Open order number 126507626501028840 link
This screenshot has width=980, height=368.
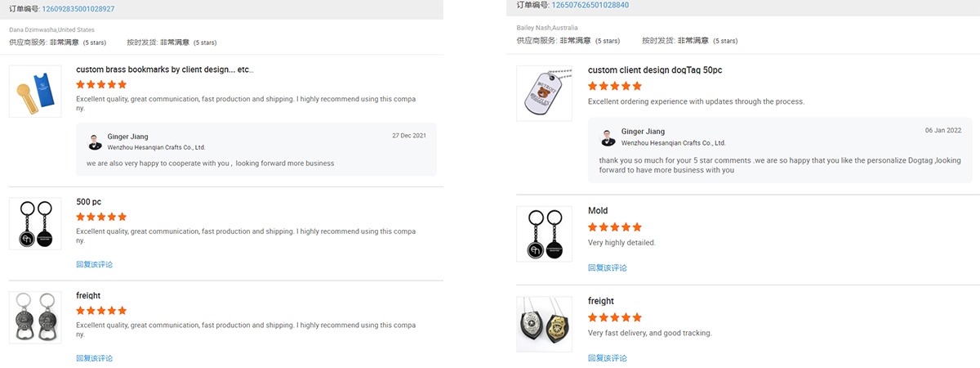point(590,5)
